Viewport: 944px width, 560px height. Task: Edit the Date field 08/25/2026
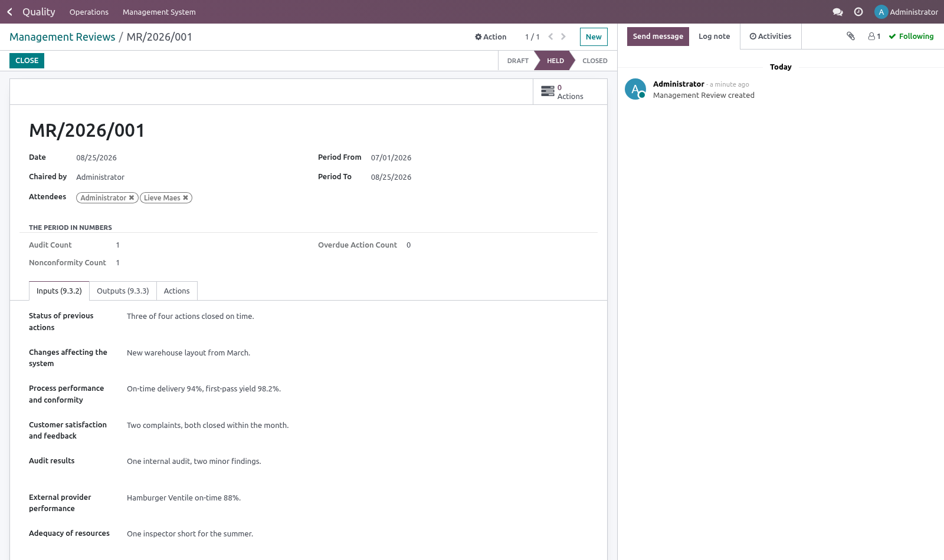(96, 158)
